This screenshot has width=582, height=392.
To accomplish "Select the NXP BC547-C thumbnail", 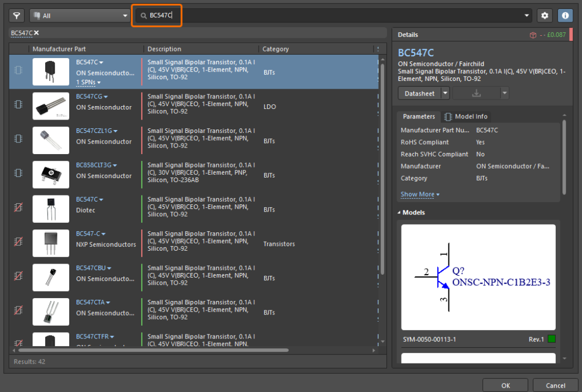I will click(51, 243).
